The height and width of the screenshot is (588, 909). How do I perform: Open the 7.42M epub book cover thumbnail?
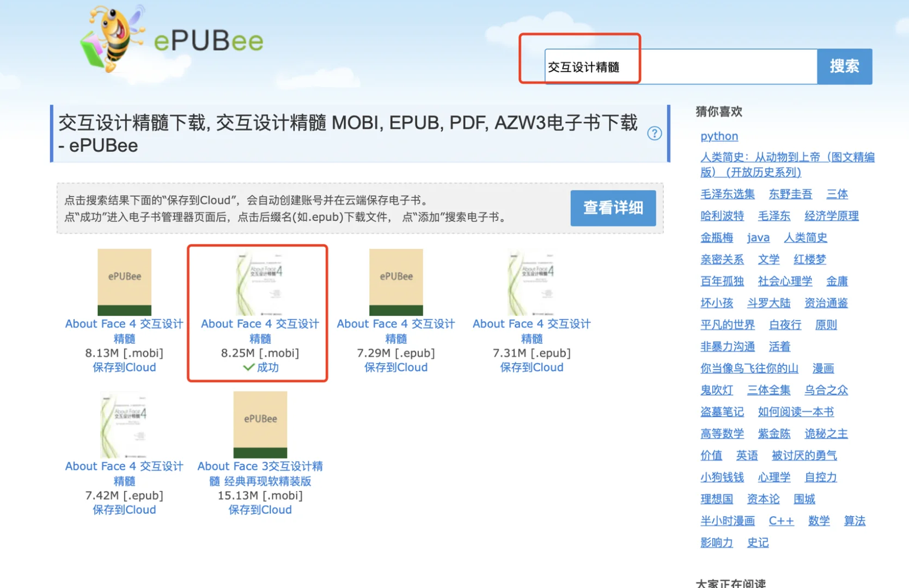coord(124,425)
